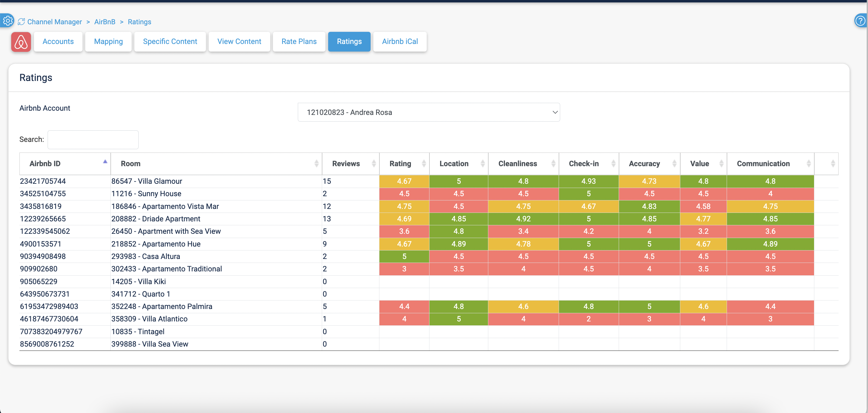
Task: Click Airbnb ID 707383204979767
Action: click(51, 331)
